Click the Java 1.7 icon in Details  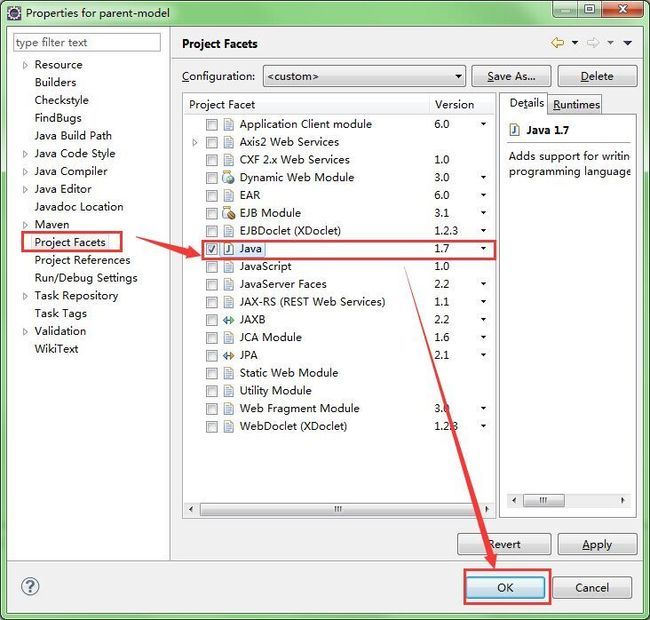[514, 130]
